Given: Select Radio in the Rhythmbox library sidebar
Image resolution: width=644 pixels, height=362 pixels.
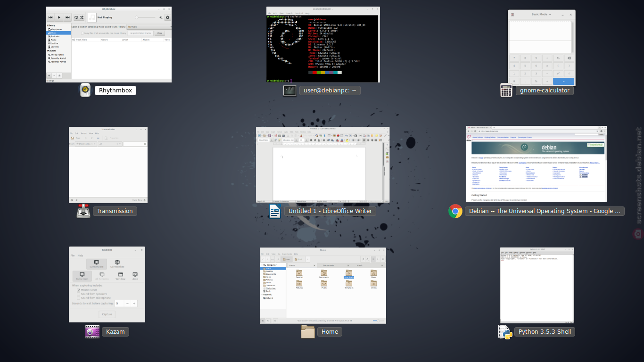Looking at the screenshot, I should 54,40.
